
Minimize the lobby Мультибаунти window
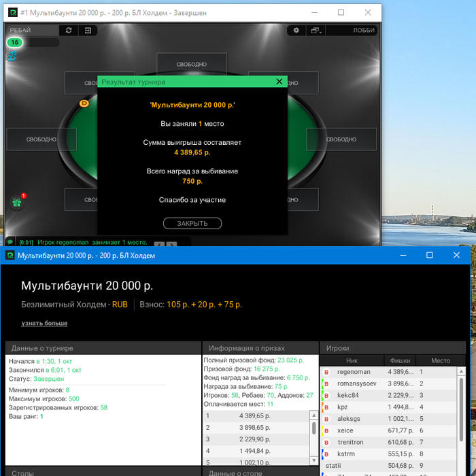click(403, 255)
